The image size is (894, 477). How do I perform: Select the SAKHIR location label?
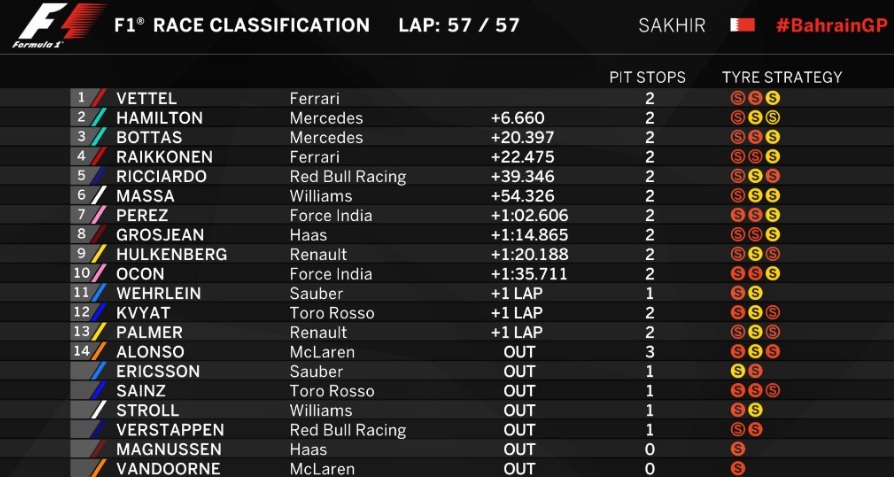point(672,25)
